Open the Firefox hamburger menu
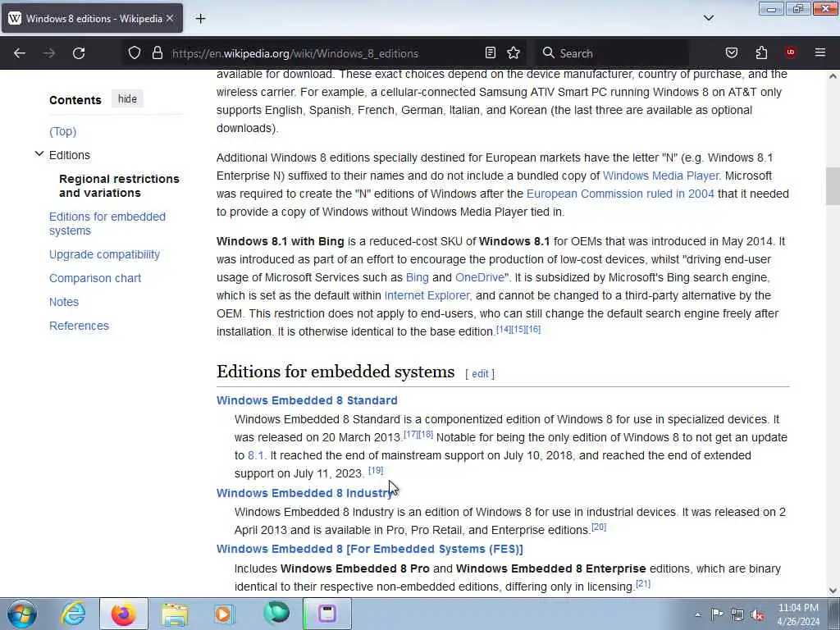 [x=820, y=52]
